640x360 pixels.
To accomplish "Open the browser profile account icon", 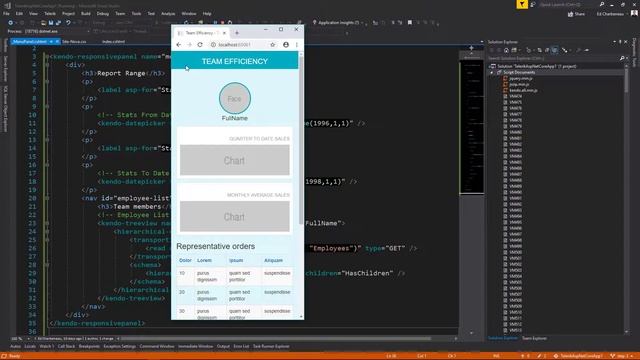I will pos(286,44).
